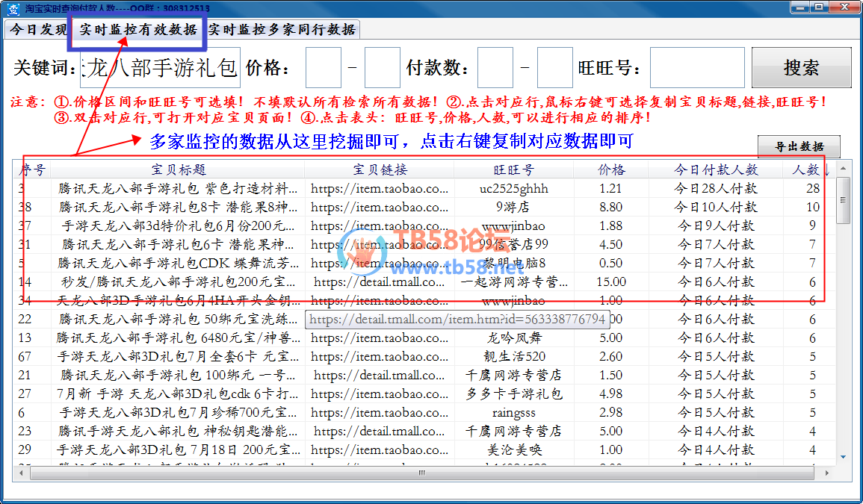Sort by the 旺旺号 column header
The image size is (863, 504).
coord(513,169)
